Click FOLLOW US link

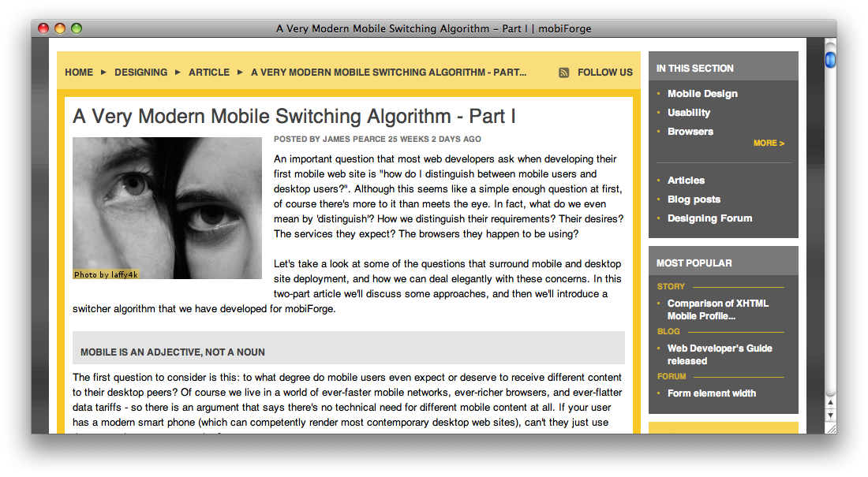click(x=605, y=73)
